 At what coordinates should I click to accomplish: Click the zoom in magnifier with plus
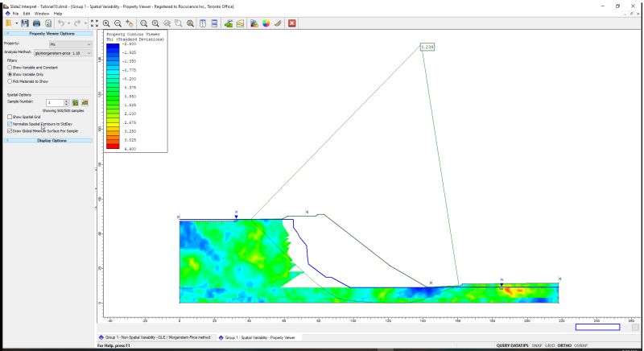coord(106,23)
